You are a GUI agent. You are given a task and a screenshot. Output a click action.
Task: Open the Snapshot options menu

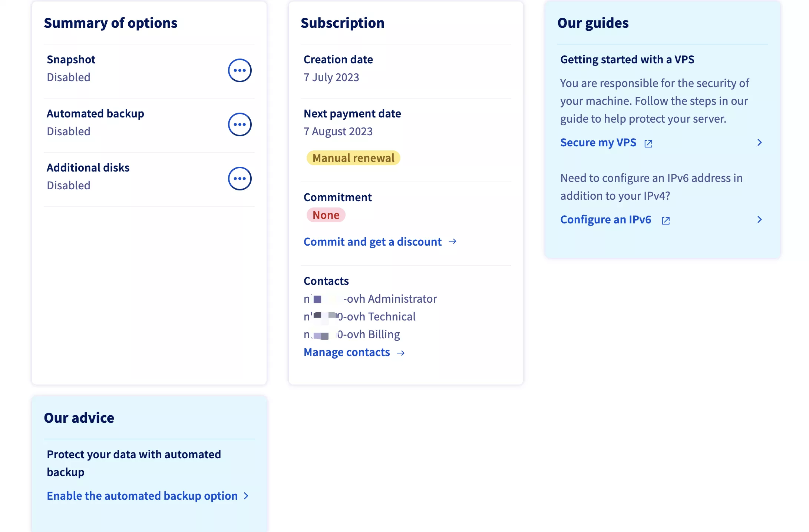[x=240, y=70]
